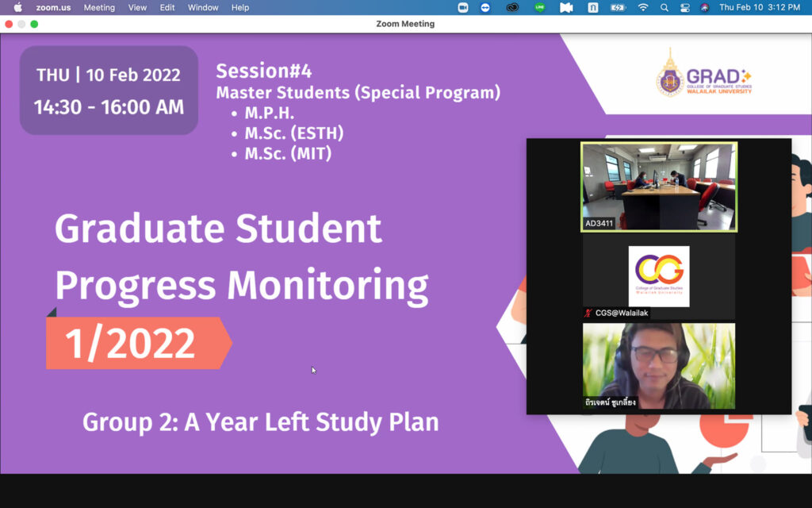Viewport: 812px width, 508px height.
Task: Open the Zoom status icon in menu bar
Action: (x=463, y=7)
